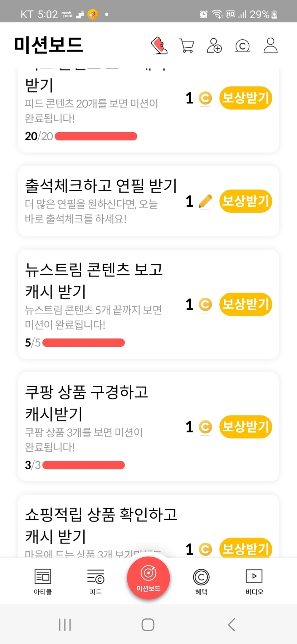Claim 보상받기 for 쇼핑적립 상품 mission
The image size is (297, 644).
pos(245,548)
